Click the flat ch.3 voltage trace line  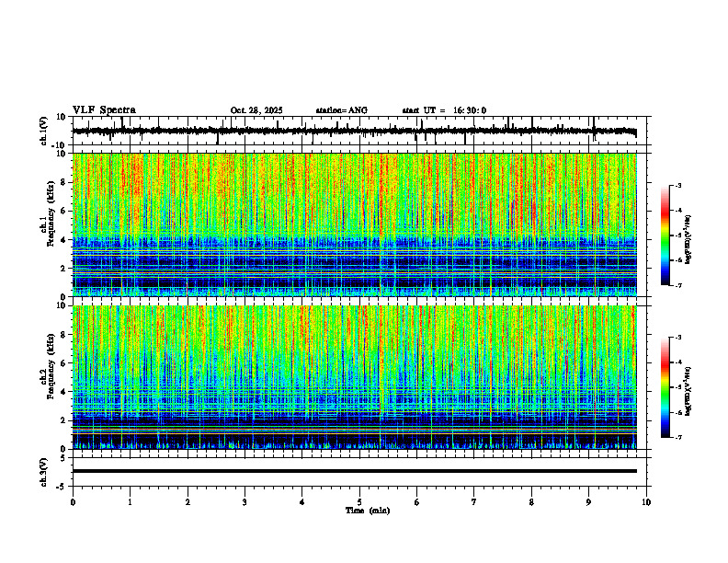tap(355, 471)
